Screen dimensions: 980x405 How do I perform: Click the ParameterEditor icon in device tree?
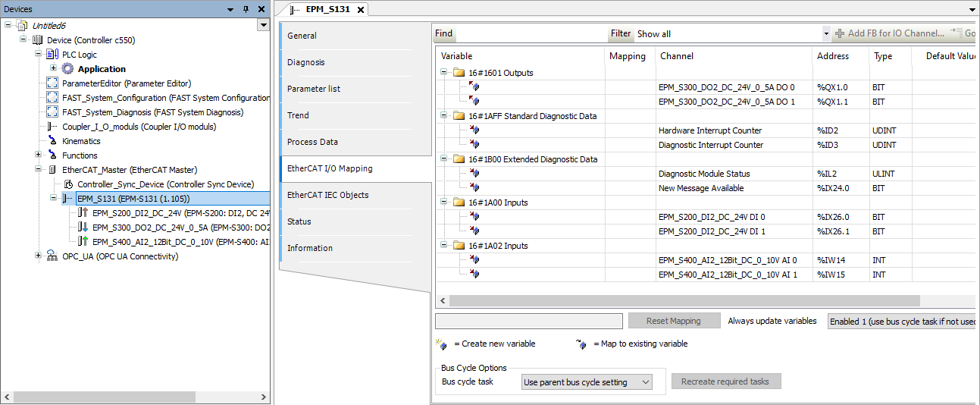coord(52,83)
